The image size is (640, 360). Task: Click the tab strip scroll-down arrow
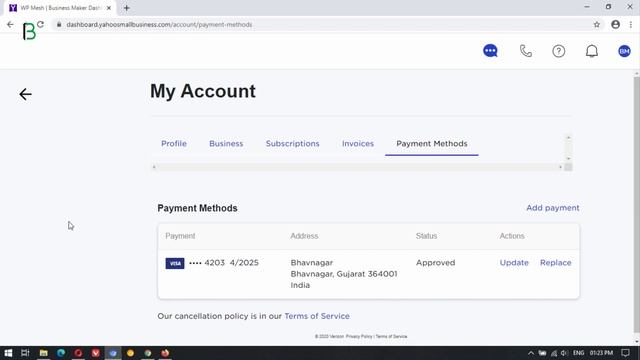(568, 158)
